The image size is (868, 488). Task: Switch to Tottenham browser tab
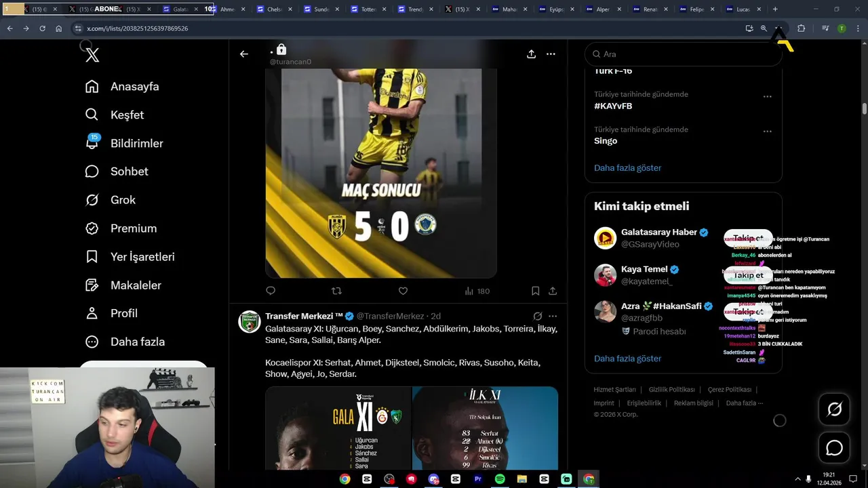(x=368, y=9)
